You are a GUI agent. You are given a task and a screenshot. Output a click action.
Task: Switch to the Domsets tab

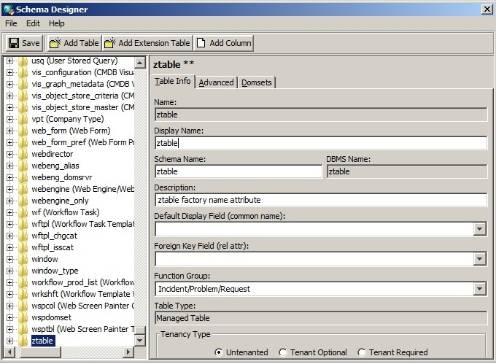pos(256,82)
